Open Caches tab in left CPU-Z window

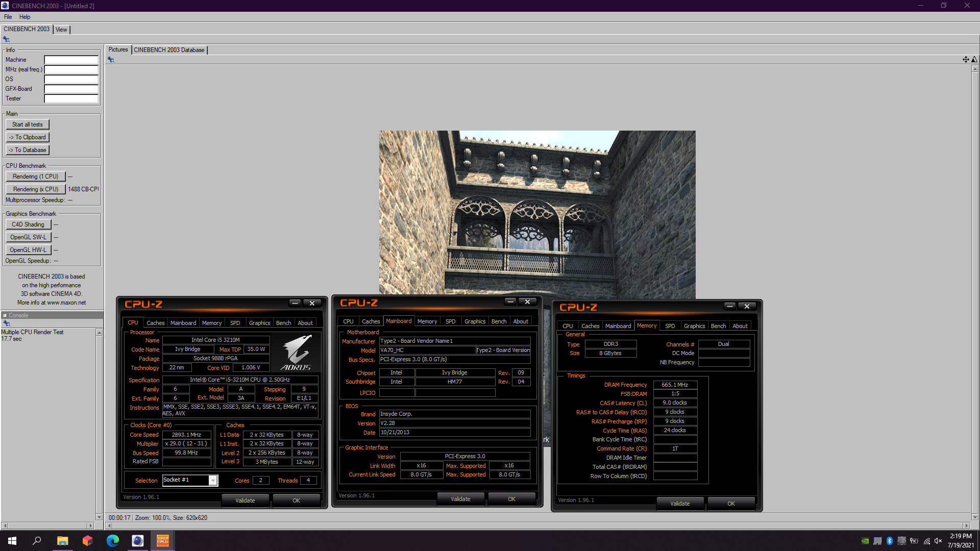tap(155, 323)
